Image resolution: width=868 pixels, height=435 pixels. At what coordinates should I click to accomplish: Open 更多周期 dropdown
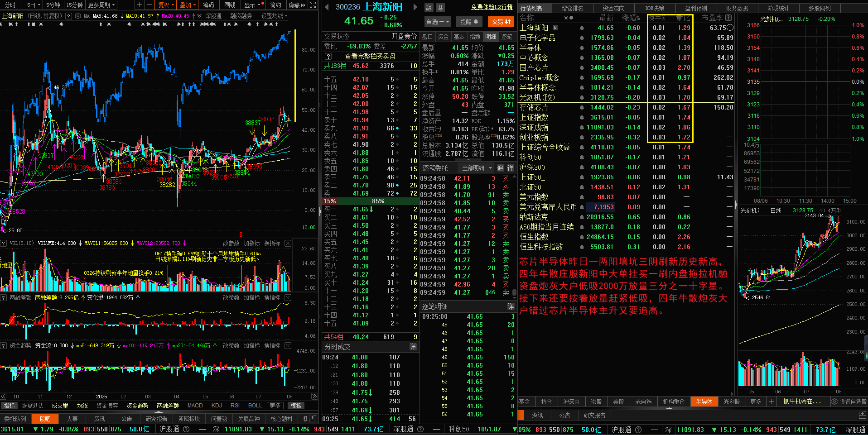101,5
